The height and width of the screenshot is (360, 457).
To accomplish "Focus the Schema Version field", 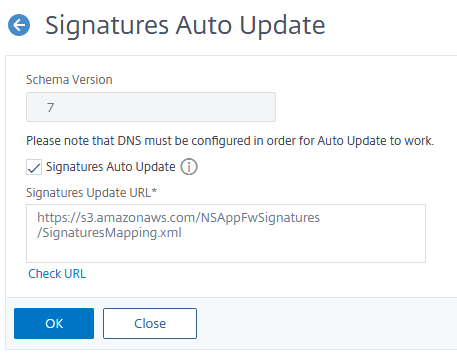I will pos(151,107).
